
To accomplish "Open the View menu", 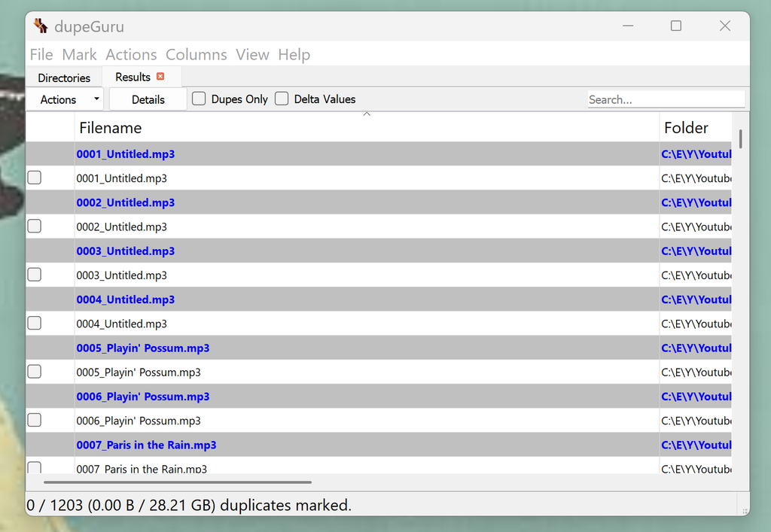I will click(x=252, y=54).
